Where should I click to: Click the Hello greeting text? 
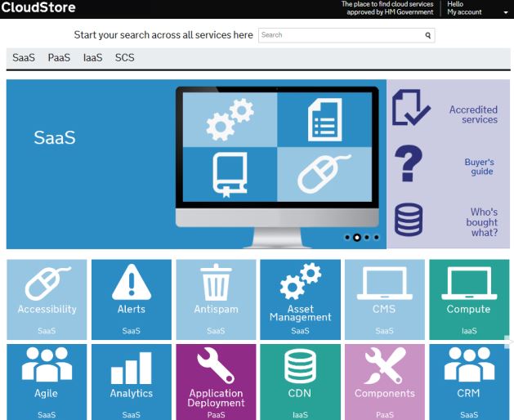(455, 4)
